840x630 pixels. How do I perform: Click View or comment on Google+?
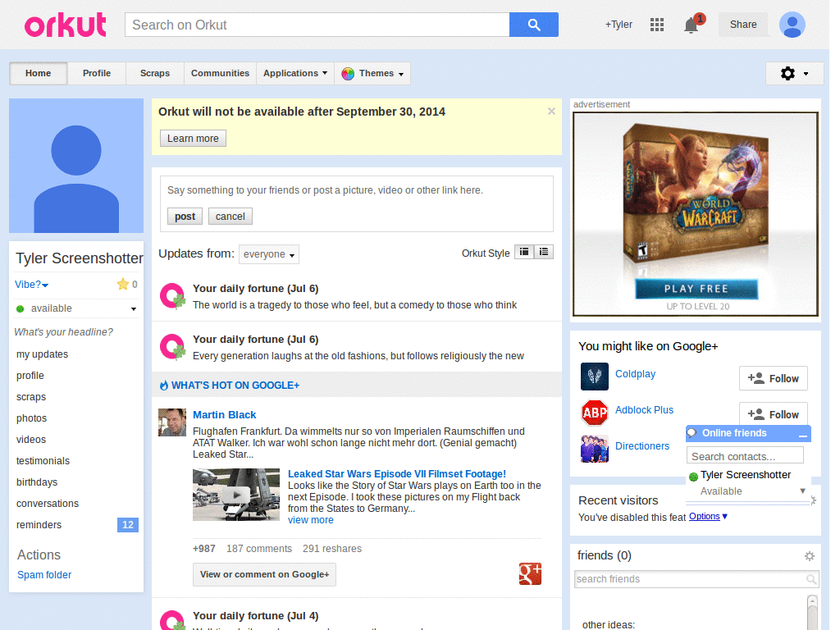(x=265, y=574)
